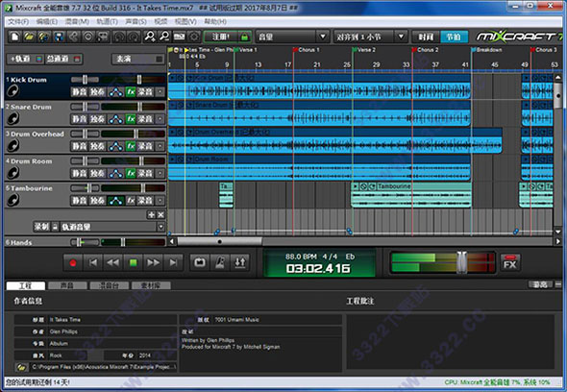Toggle automation on the Kick Drum track

point(115,92)
